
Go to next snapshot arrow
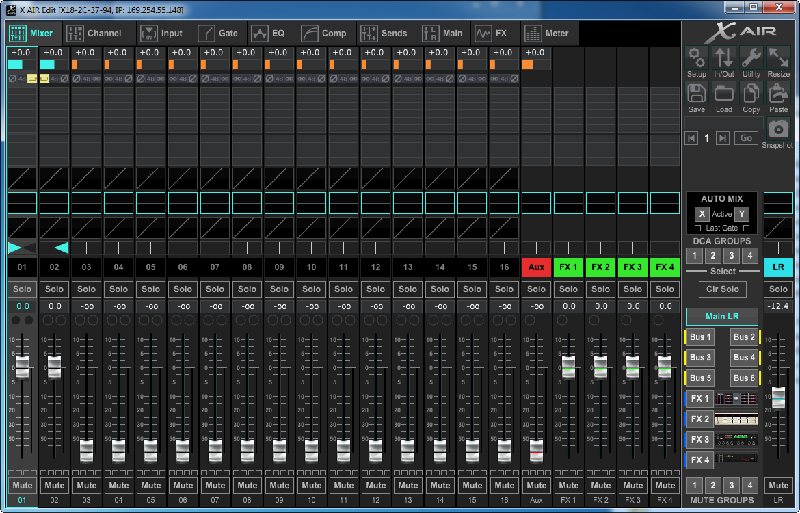(x=722, y=138)
